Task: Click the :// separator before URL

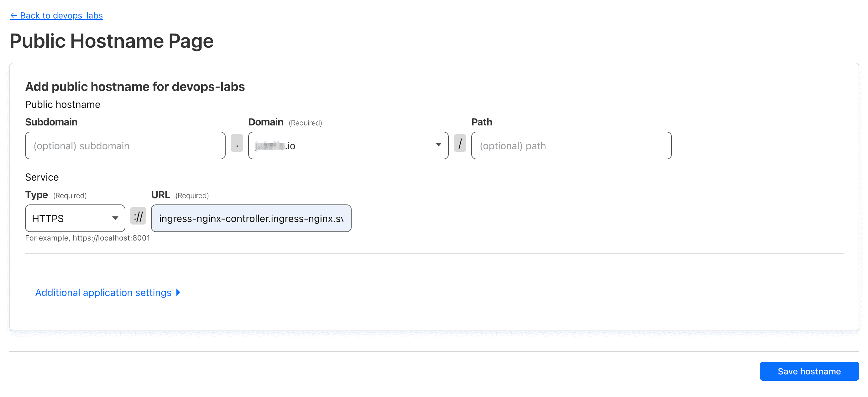Action: click(138, 216)
